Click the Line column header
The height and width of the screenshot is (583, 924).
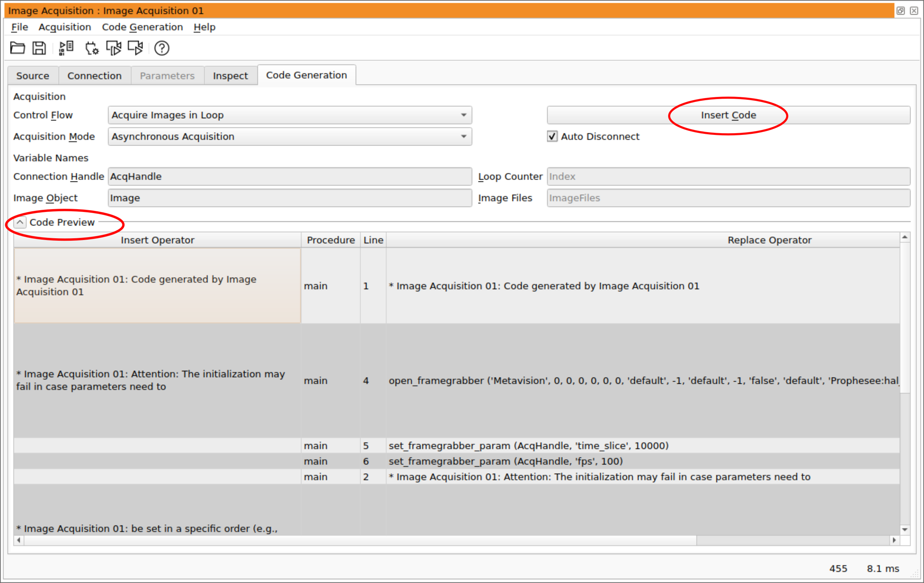tap(373, 240)
